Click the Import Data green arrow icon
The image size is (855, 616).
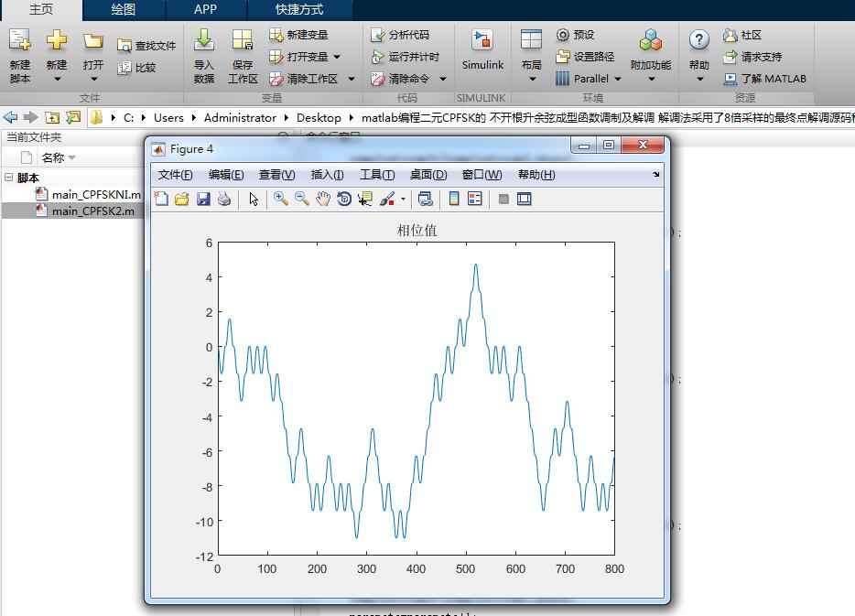204,39
